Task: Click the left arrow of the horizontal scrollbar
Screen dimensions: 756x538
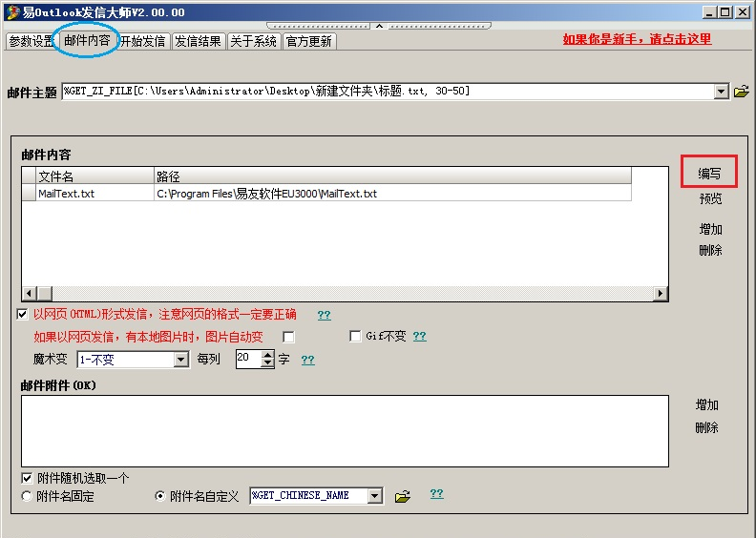Action: tap(30, 293)
